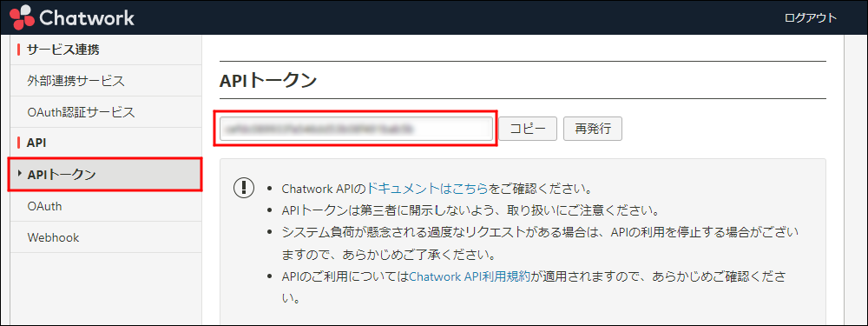
Task: Click the コピー copy button
Action: [528, 130]
